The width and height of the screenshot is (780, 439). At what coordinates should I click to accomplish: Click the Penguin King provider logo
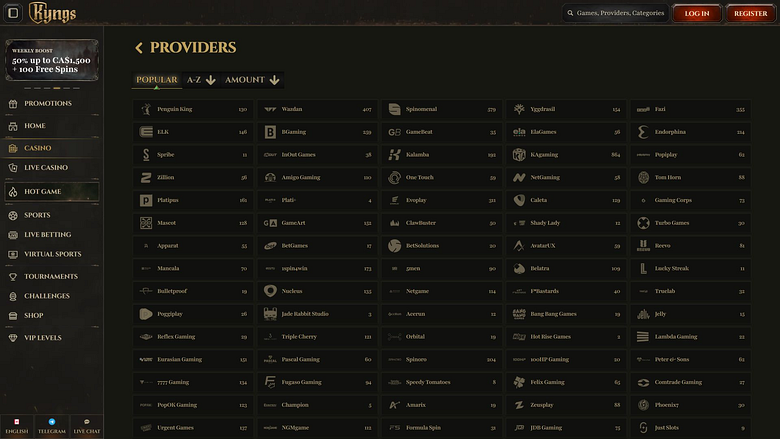[x=146, y=109]
